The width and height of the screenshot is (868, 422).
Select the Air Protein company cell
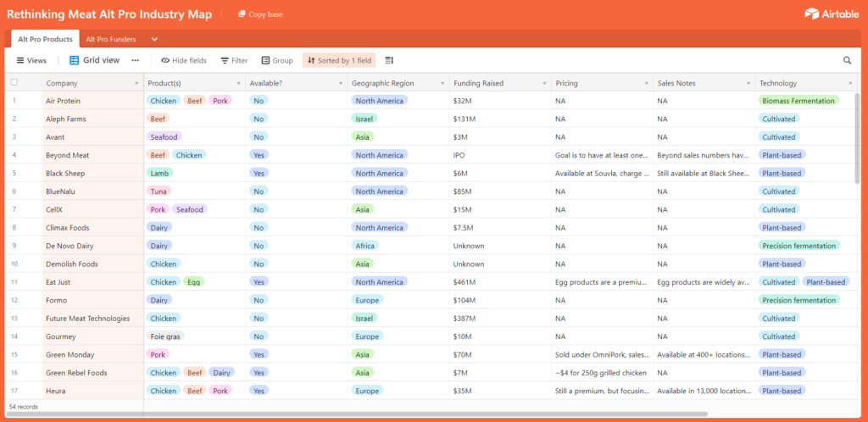(x=92, y=101)
